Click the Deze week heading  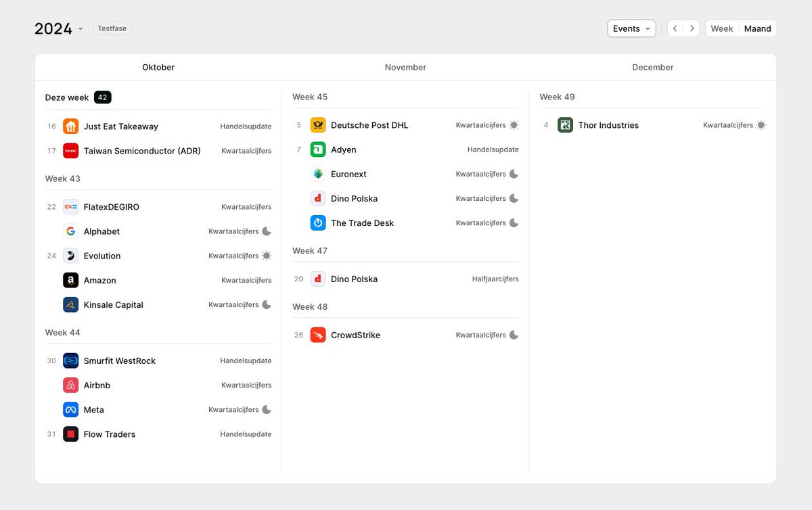pos(67,97)
